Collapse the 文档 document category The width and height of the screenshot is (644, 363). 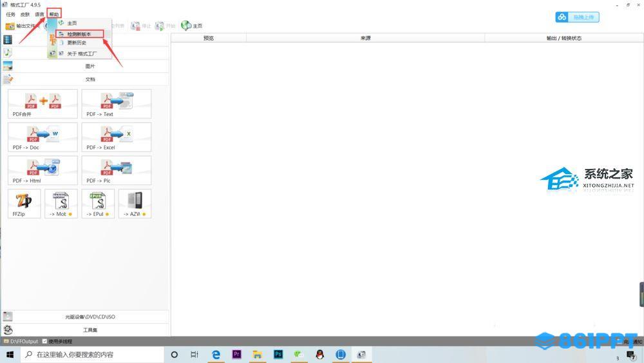click(86, 79)
